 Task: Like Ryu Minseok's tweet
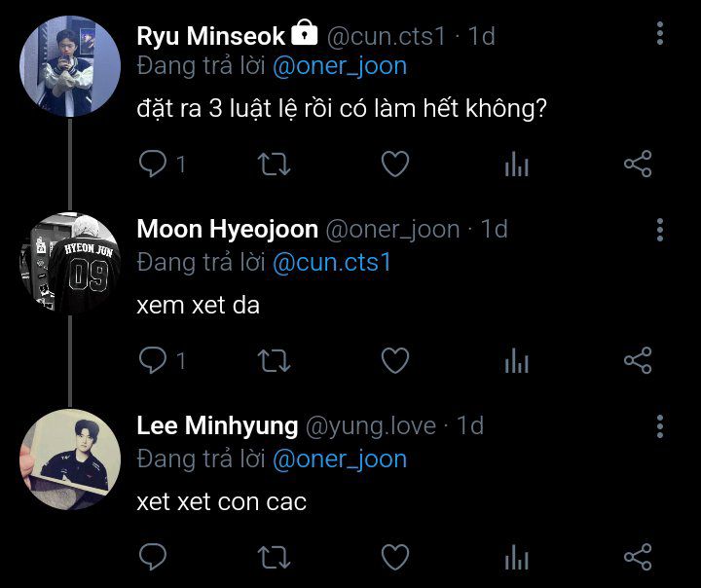[x=394, y=164]
